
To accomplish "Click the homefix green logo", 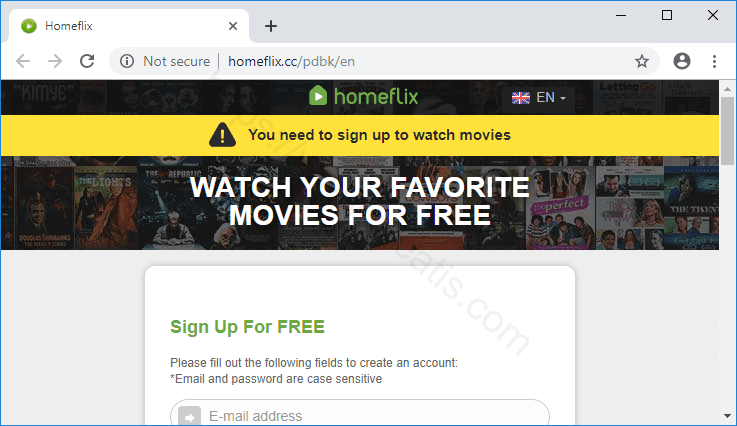I will pyautogui.click(x=363, y=96).
